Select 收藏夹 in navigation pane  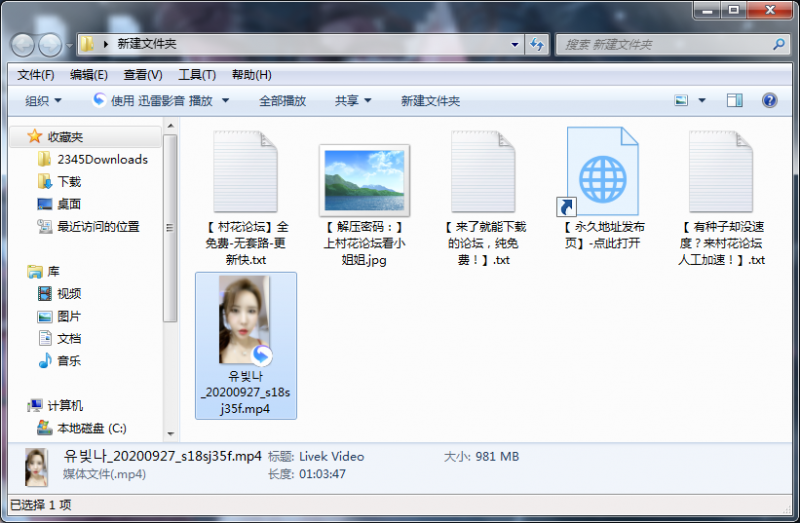(x=86, y=137)
